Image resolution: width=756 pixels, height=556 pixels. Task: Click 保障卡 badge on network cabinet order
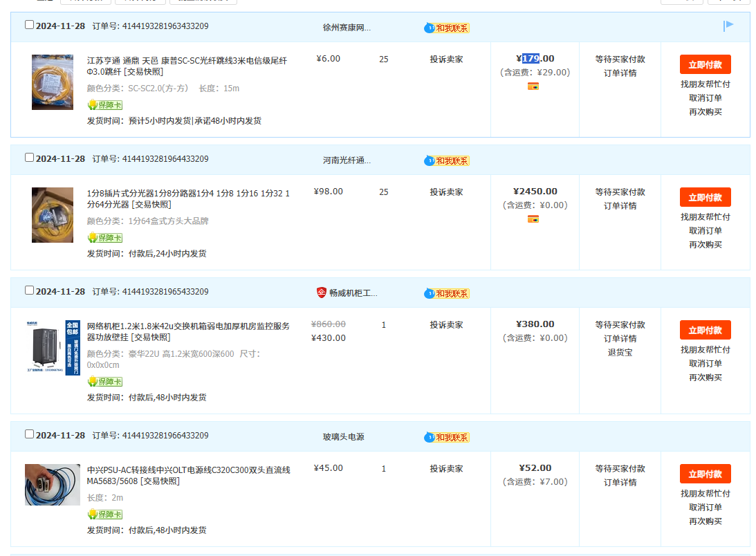(104, 382)
